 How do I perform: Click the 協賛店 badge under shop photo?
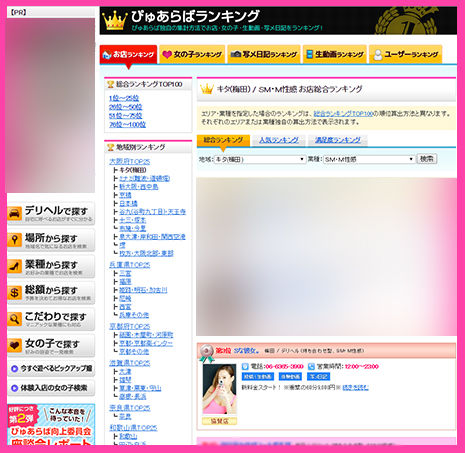pos(219,421)
